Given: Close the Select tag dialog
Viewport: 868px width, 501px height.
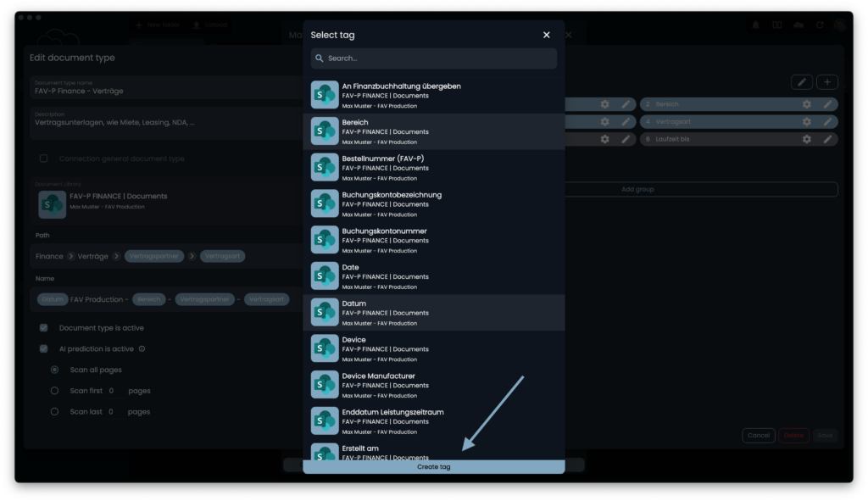Looking at the screenshot, I should coord(547,35).
